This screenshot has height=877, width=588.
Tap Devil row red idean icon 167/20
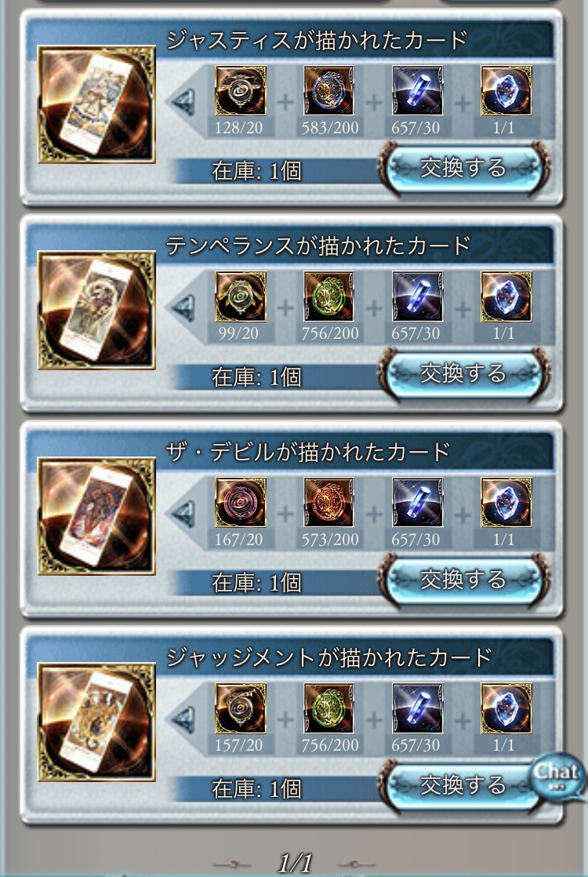(x=241, y=502)
